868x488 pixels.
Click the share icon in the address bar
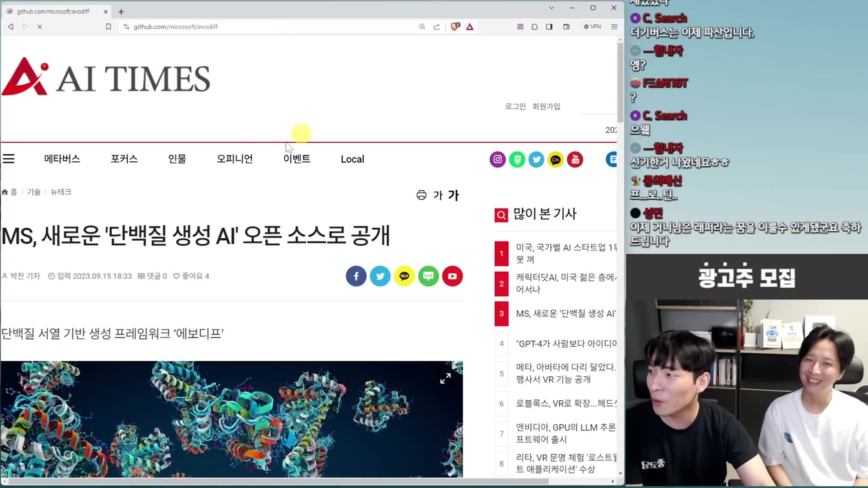tap(437, 26)
